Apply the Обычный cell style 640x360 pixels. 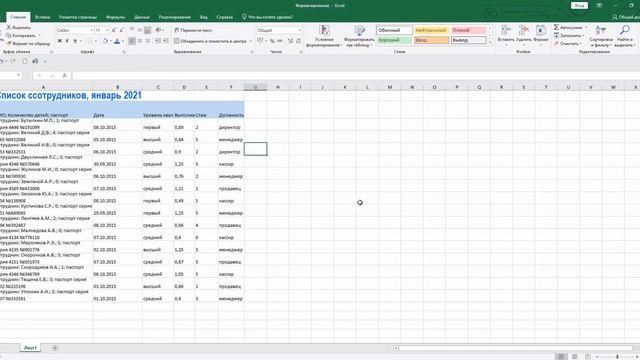394,30
